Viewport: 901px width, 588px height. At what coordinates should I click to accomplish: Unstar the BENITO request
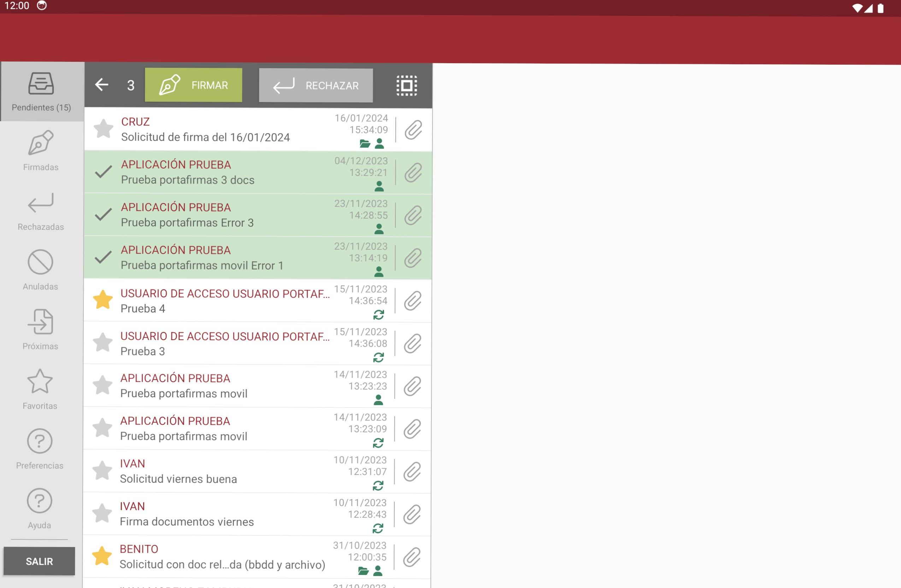(102, 556)
